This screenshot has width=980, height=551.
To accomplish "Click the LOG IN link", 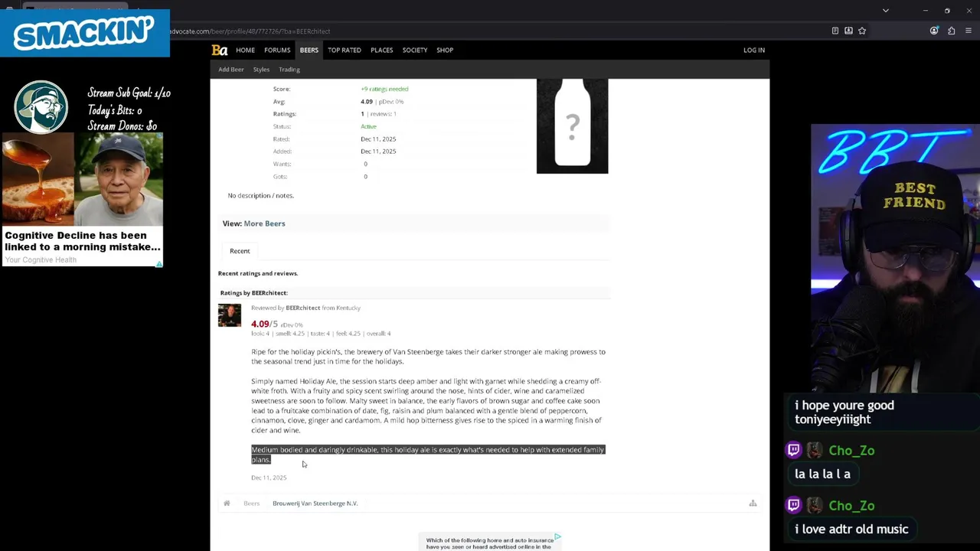I will (754, 50).
